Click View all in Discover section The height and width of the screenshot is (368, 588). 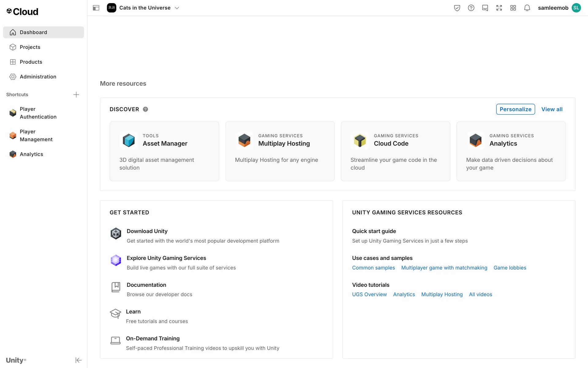[x=552, y=109]
